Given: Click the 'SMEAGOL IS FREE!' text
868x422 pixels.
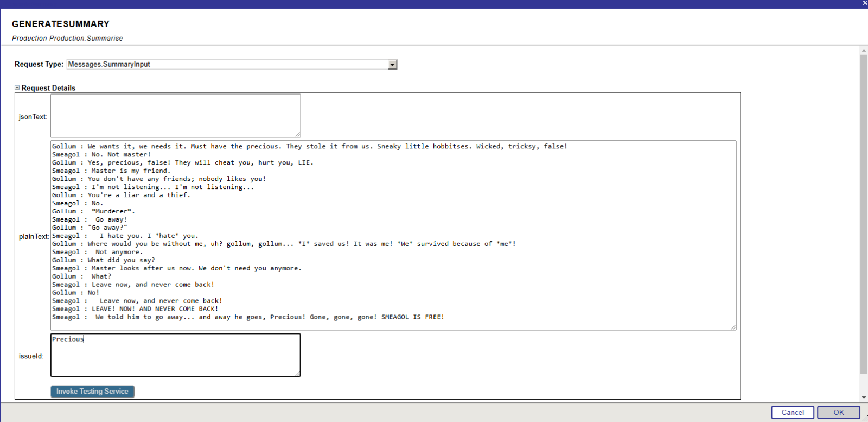Looking at the screenshot, I should 413,317.
